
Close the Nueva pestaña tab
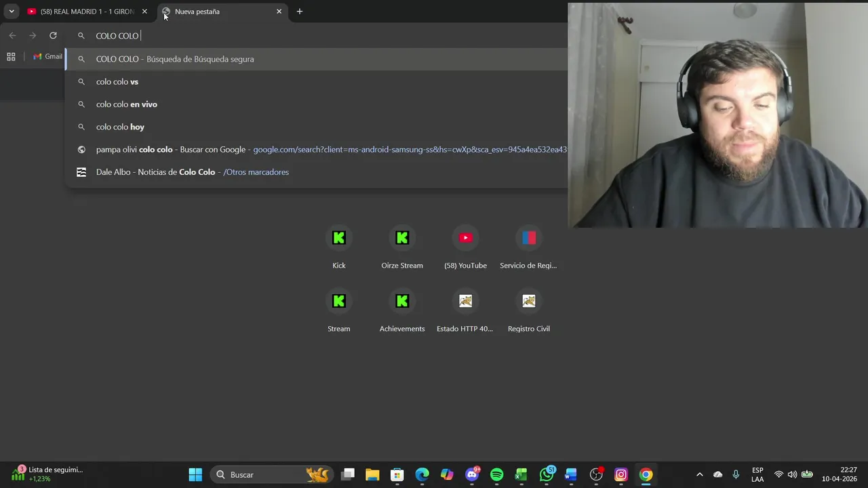[x=279, y=12]
